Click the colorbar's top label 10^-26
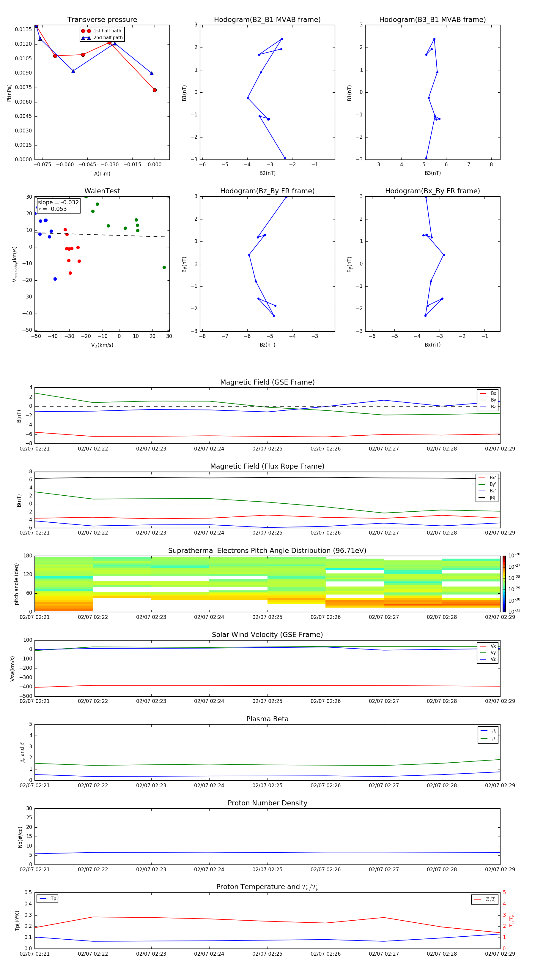The image size is (535, 980). pyautogui.click(x=514, y=555)
